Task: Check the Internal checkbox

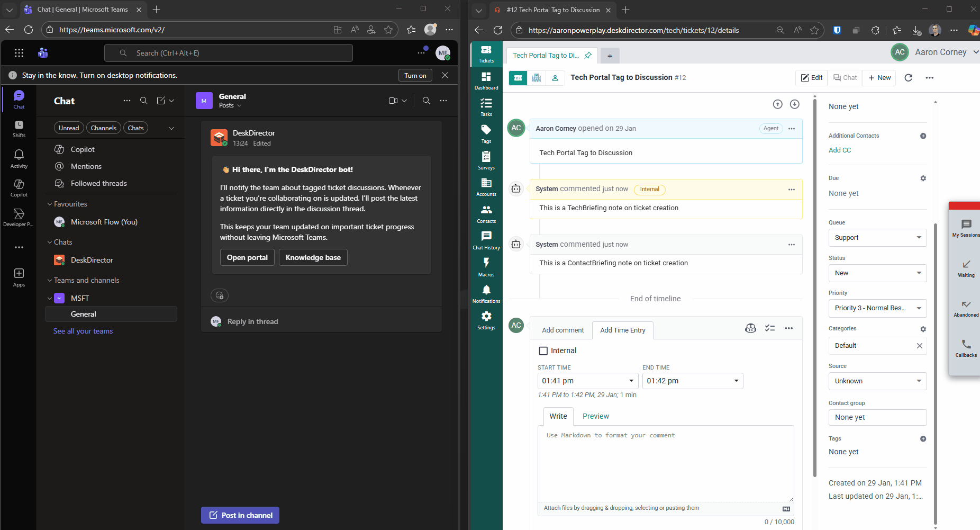Action: 543,351
